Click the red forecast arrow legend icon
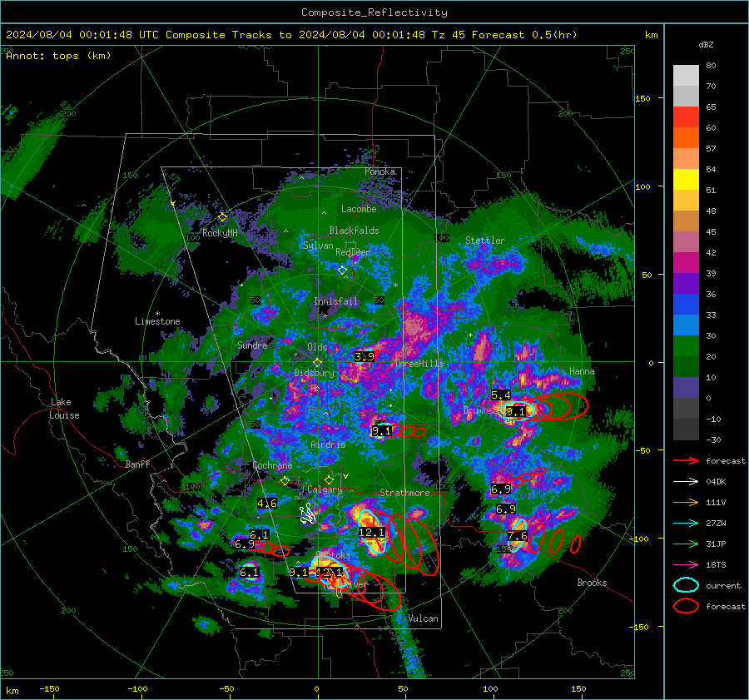This screenshot has height=700, width=749. 686,461
